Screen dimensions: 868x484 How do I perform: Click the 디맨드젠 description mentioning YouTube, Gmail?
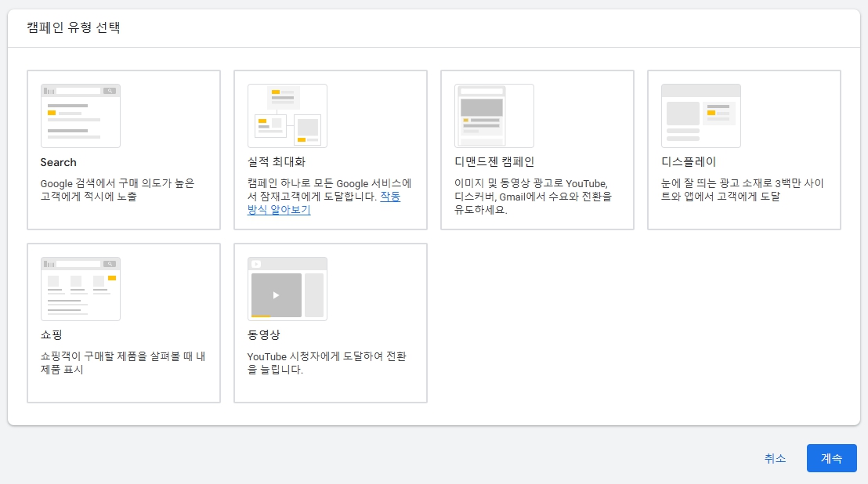coord(533,197)
